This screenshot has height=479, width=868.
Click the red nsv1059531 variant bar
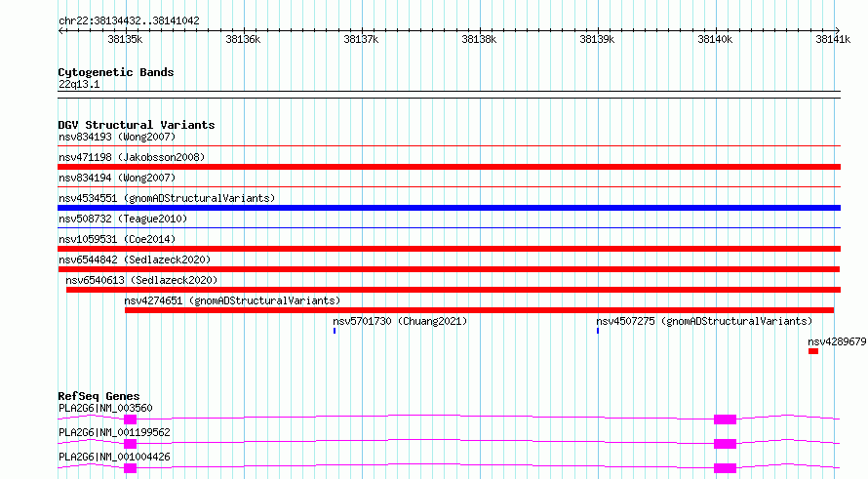[x=449, y=249]
